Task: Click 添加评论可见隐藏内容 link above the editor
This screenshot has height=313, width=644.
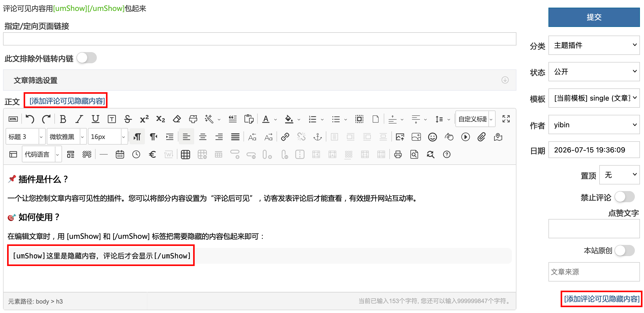Action: [67, 101]
